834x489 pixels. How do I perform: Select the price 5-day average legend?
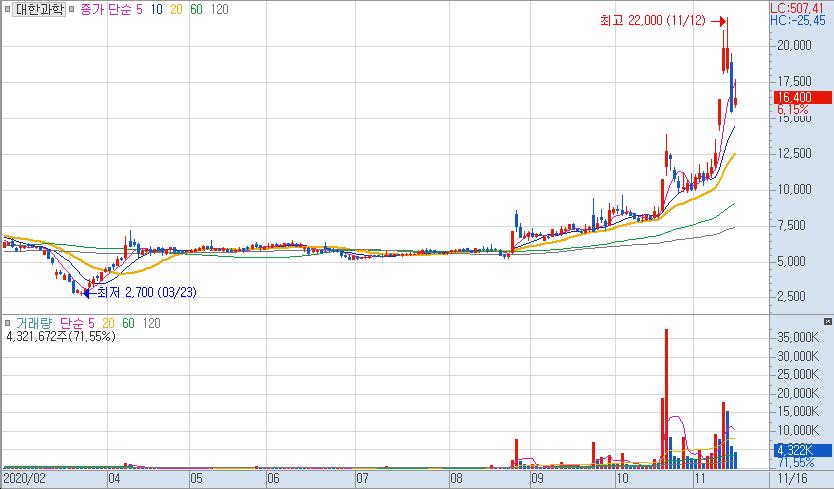point(139,10)
